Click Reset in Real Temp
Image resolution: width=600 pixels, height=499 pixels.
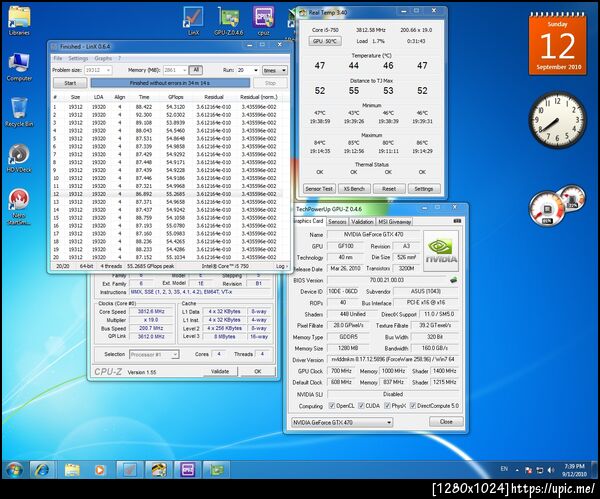[389, 189]
